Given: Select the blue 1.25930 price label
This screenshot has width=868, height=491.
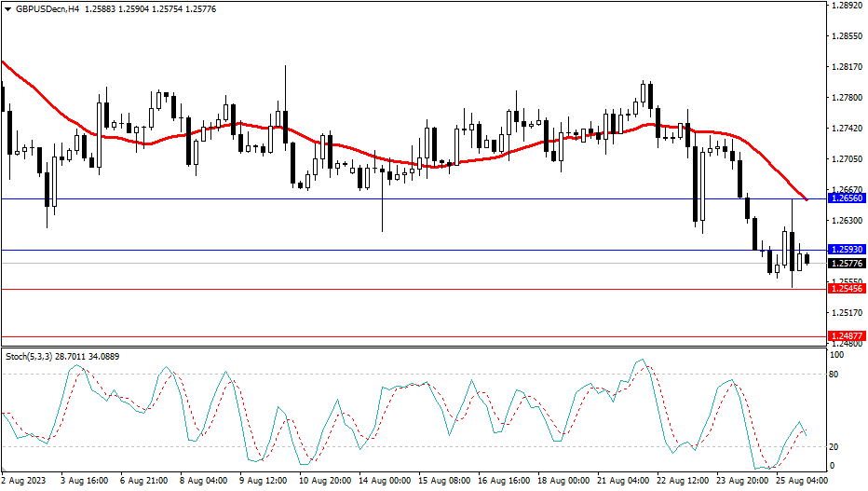Looking at the screenshot, I should click(x=847, y=250).
